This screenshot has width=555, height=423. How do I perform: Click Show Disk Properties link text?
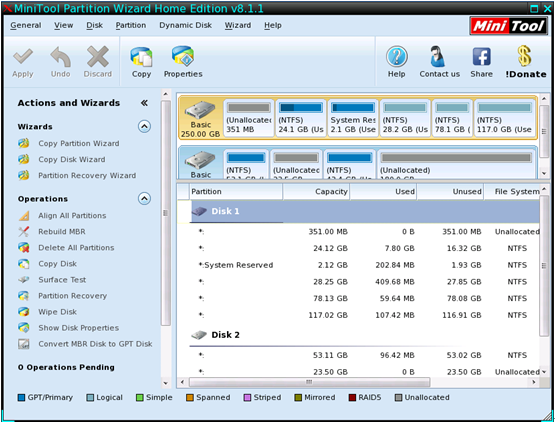[x=79, y=327]
